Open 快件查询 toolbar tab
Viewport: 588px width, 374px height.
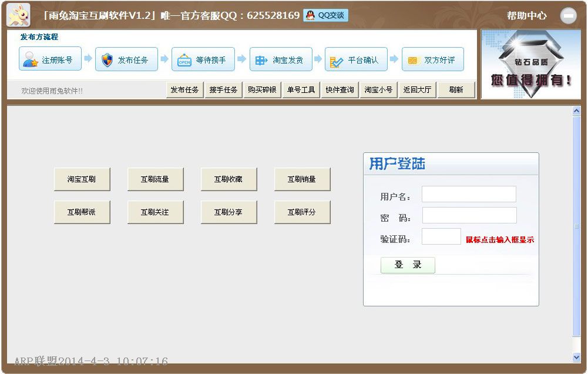tap(340, 90)
